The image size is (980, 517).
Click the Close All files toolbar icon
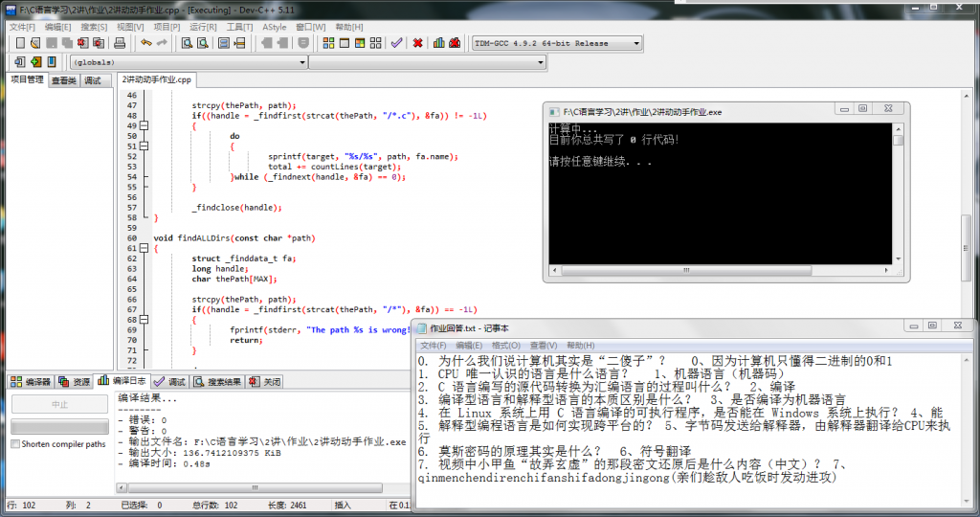tap(99, 43)
